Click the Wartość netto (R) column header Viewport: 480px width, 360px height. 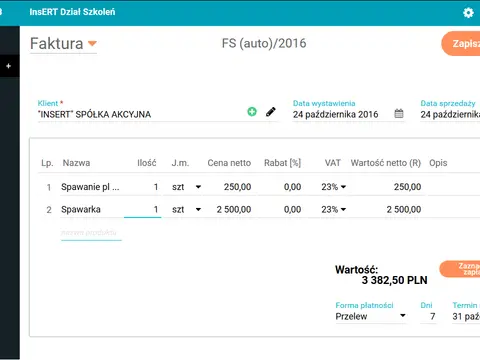click(x=386, y=163)
